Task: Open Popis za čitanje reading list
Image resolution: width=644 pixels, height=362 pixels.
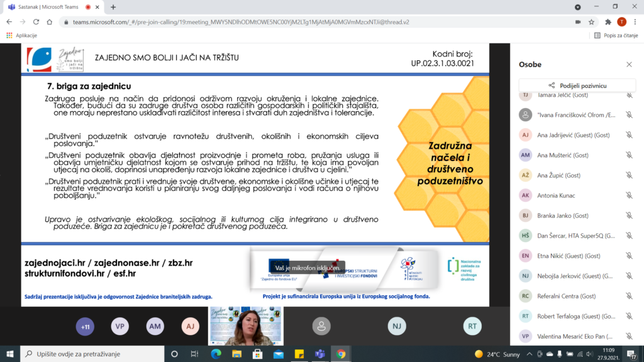Action: [x=613, y=35]
